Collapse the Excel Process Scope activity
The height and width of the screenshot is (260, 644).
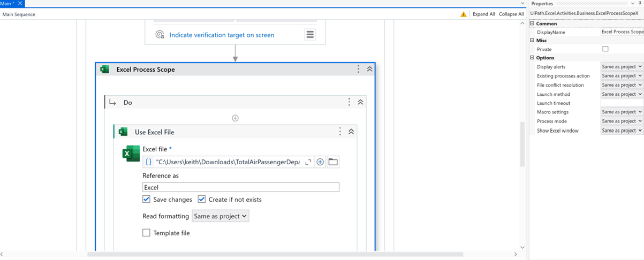click(369, 69)
